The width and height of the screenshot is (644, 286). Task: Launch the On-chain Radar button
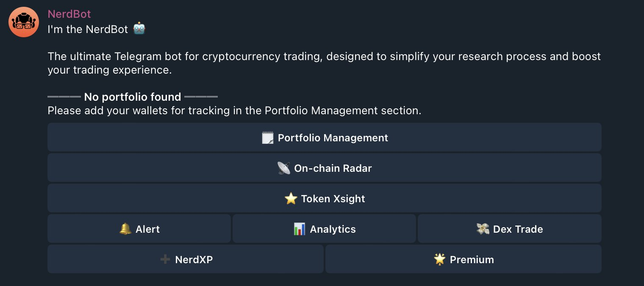click(x=325, y=168)
